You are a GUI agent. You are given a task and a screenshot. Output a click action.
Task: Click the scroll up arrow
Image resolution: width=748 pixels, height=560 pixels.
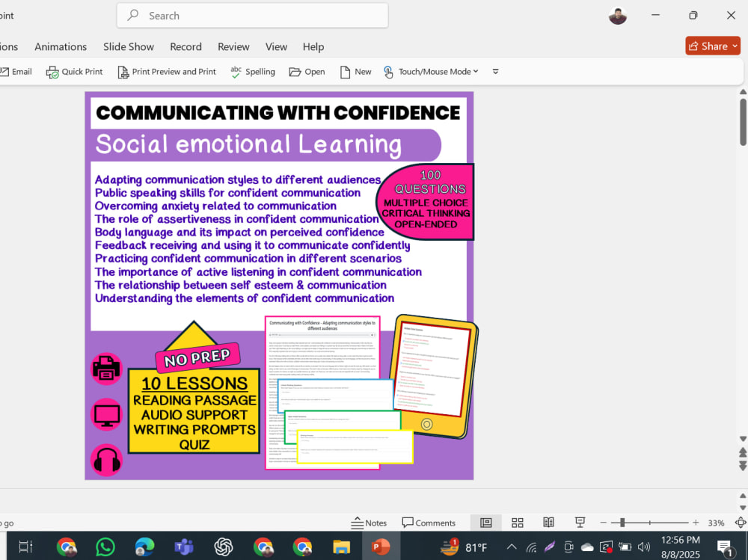point(744,91)
